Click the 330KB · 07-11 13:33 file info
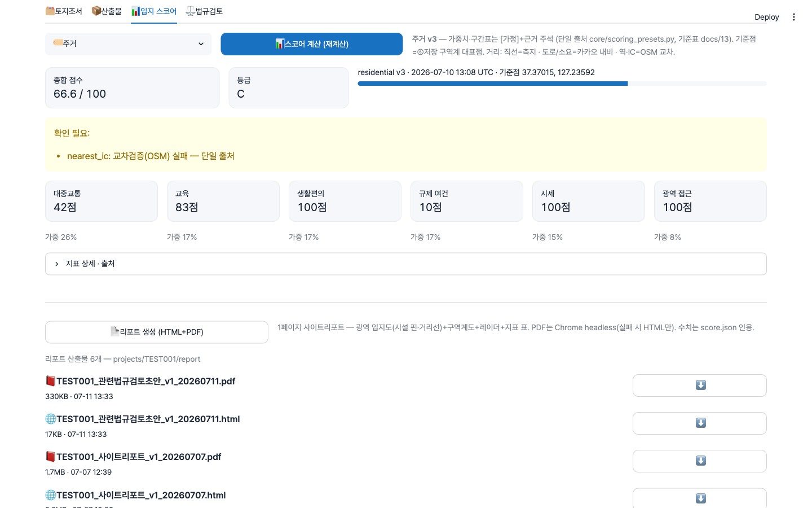 [x=79, y=396]
